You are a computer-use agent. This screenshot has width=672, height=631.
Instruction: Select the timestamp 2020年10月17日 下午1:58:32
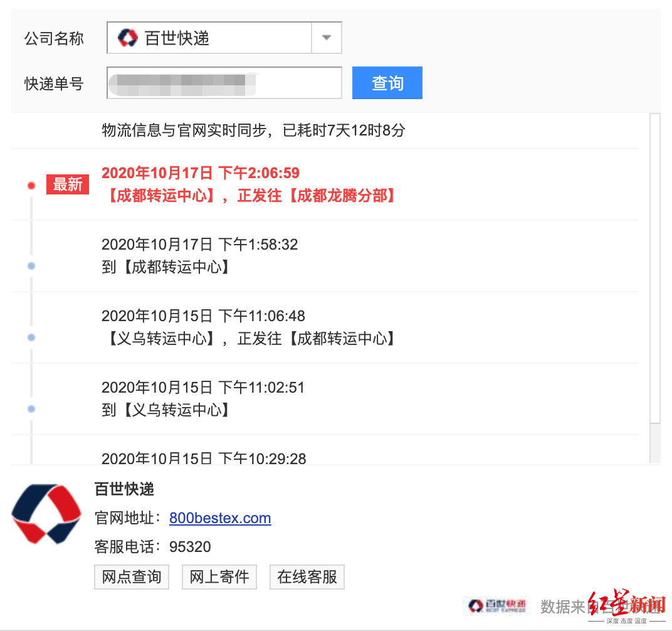[199, 245]
